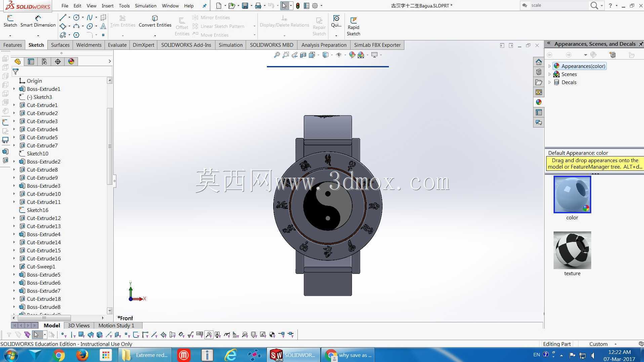Open the Sketch button dropdown arrow
This screenshot has width=644, height=362.
tap(10, 35)
